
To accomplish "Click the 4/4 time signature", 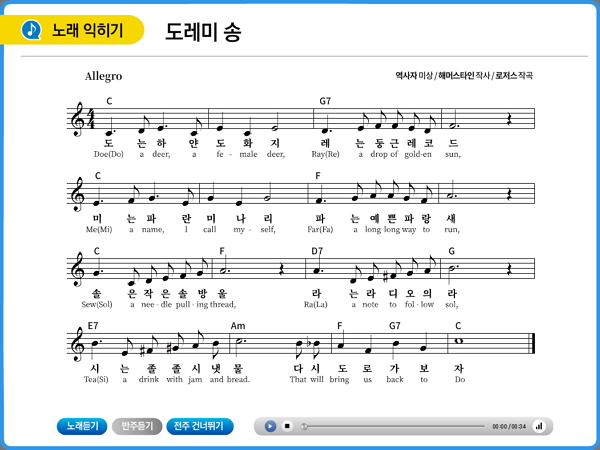I will 91,119.
